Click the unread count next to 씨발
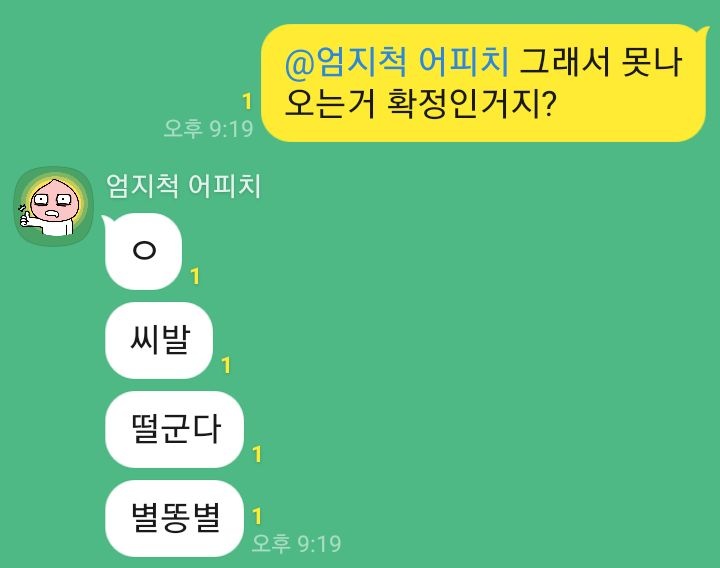The width and height of the screenshot is (720, 568). point(225,366)
